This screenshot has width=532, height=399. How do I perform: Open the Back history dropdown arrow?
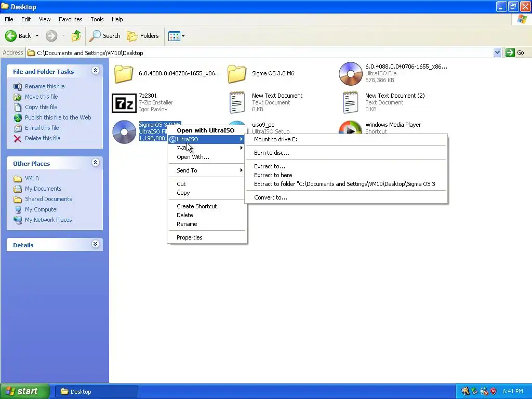(x=37, y=36)
